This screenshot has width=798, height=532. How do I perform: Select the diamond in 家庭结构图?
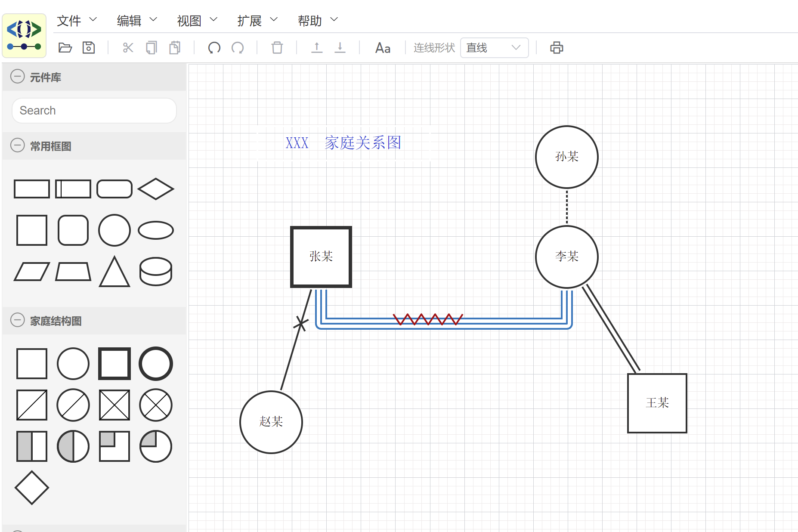click(32, 488)
